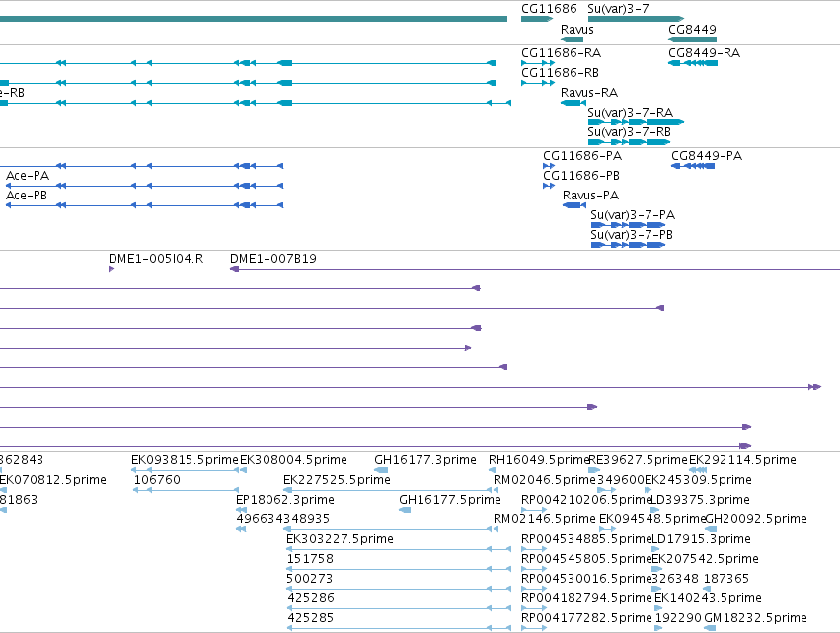The image size is (840, 633).
Task: Click the GH20092.5prime EST
Action: click(x=711, y=529)
